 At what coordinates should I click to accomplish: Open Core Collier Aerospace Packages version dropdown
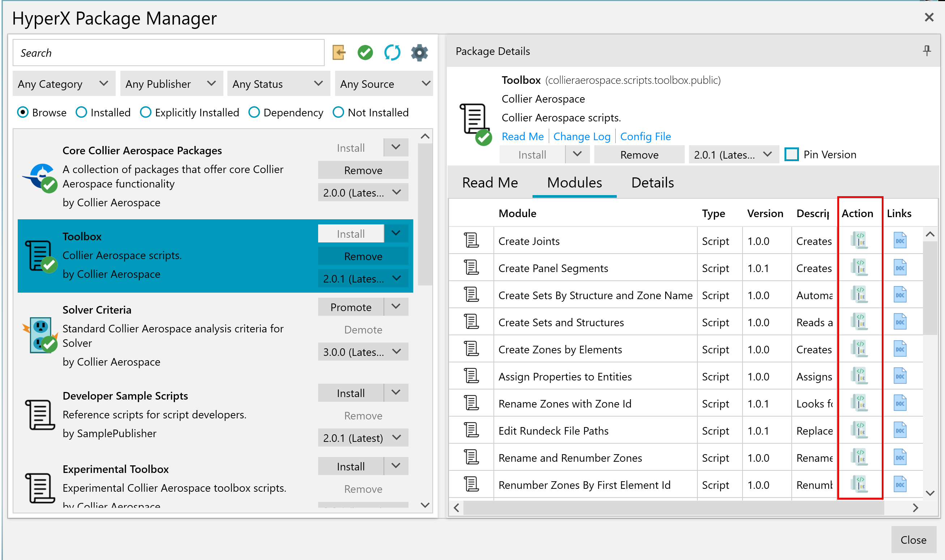pyautogui.click(x=363, y=193)
